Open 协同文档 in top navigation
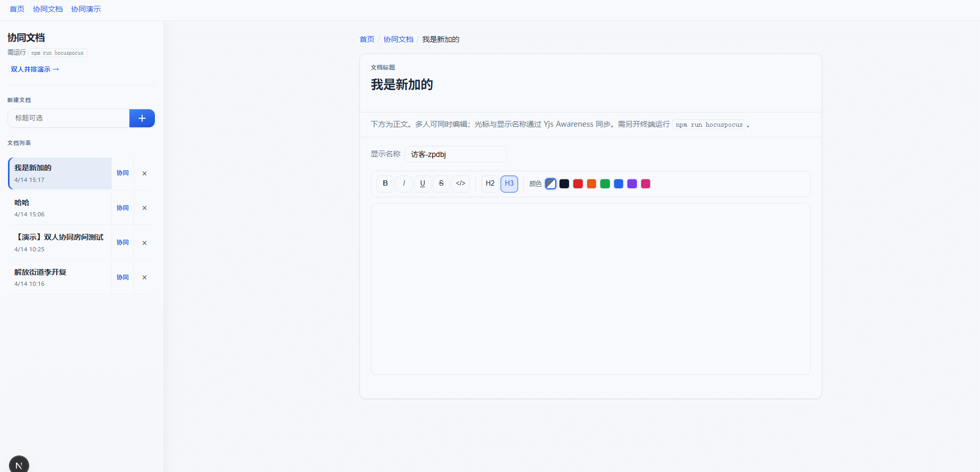 click(x=48, y=9)
